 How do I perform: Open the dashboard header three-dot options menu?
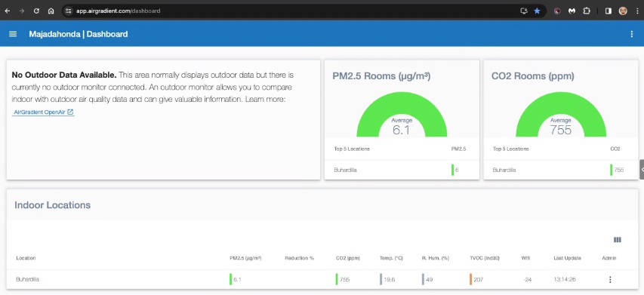[x=632, y=34]
